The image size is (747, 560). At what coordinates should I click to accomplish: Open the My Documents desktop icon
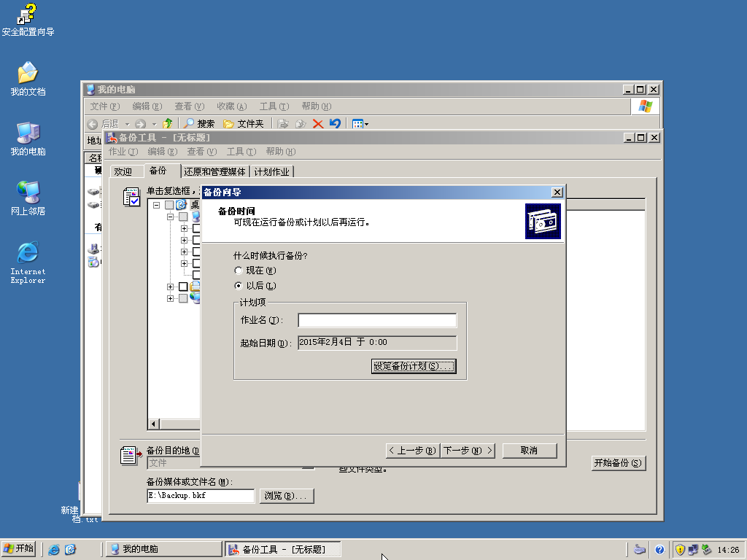(x=28, y=79)
